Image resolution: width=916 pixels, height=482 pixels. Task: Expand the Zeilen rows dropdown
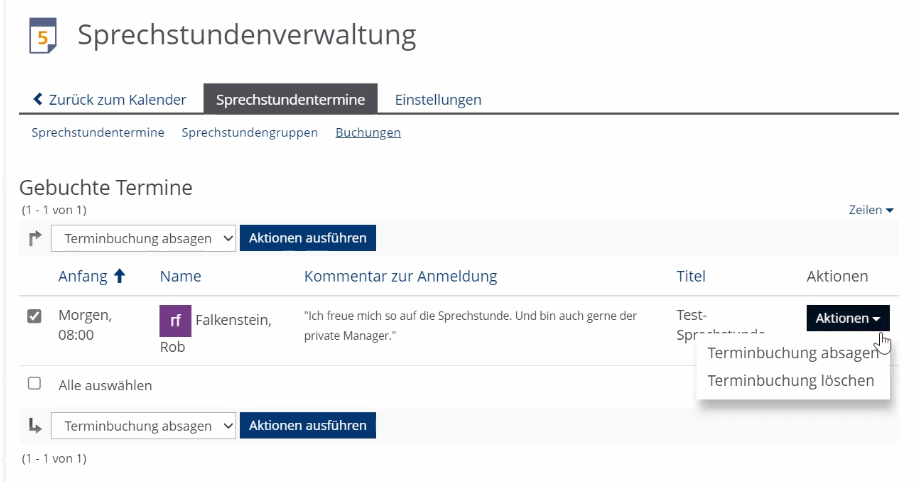click(x=870, y=210)
